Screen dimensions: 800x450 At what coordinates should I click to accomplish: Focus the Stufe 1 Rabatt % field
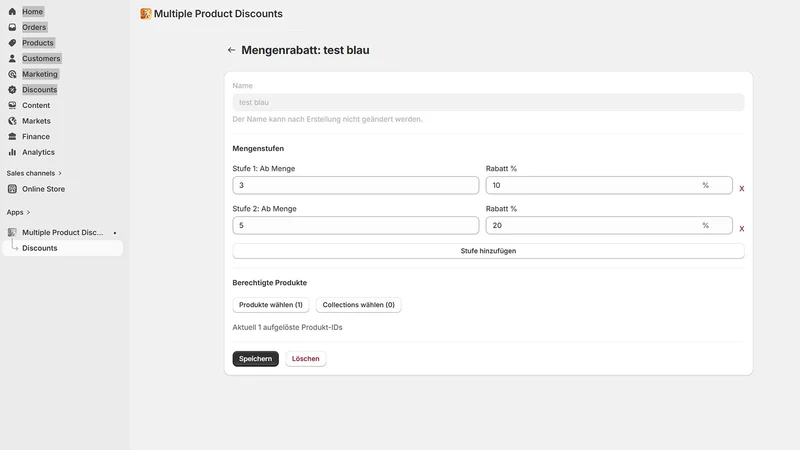pos(609,185)
